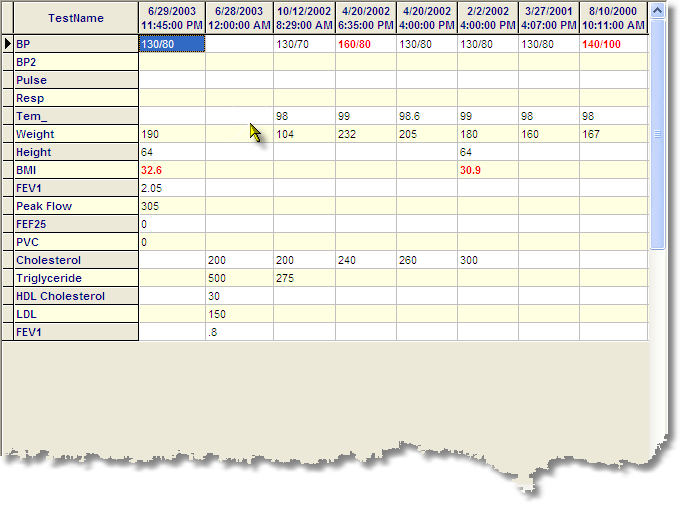Click the Weight value 190
The image size is (680, 505).
150,134
